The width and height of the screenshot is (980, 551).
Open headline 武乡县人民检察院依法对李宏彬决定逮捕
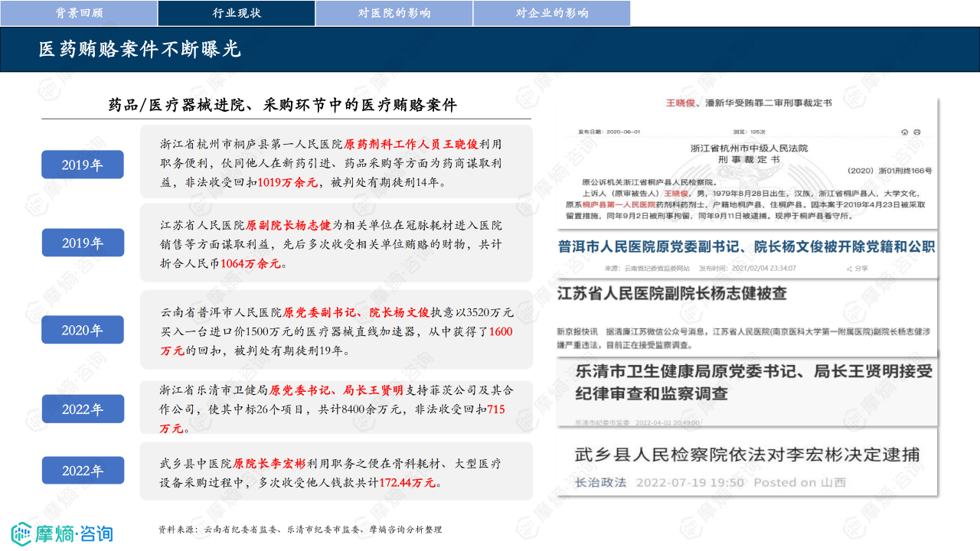click(746, 455)
